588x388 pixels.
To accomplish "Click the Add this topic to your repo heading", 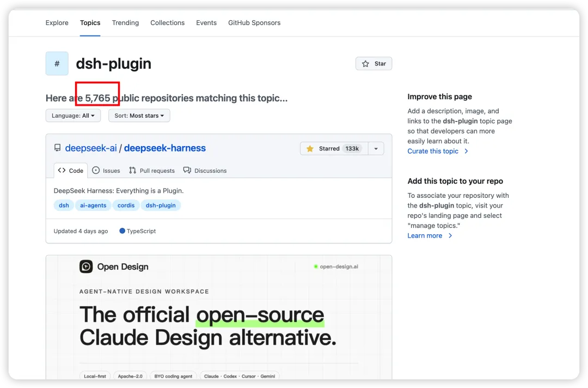I will click(455, 181).
